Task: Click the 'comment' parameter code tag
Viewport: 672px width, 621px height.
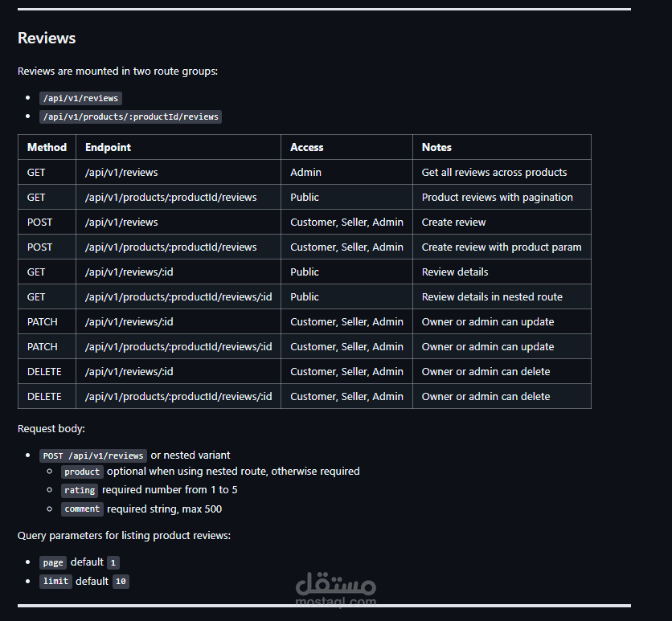Action: pyautogui.click(x=82, y=509)
